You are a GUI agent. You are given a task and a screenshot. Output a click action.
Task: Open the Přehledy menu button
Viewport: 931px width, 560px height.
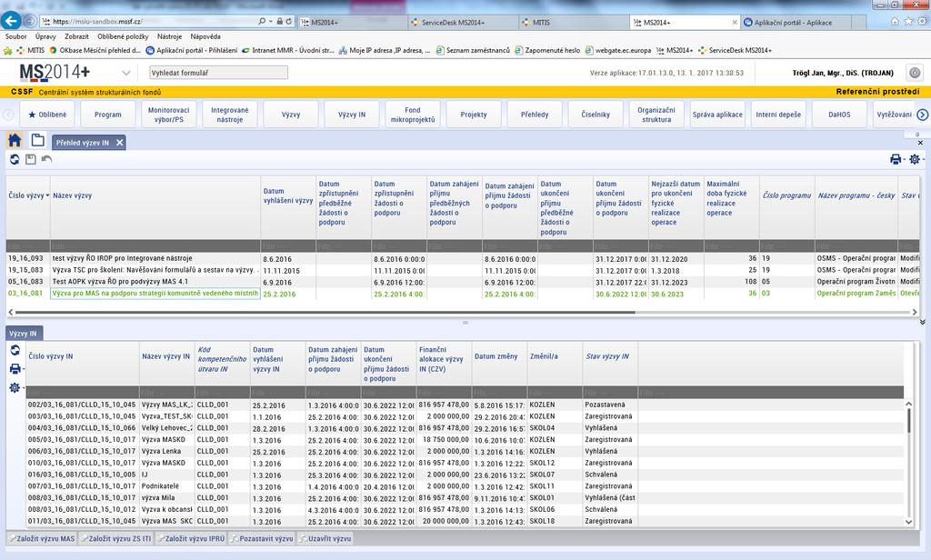(535, 115)
